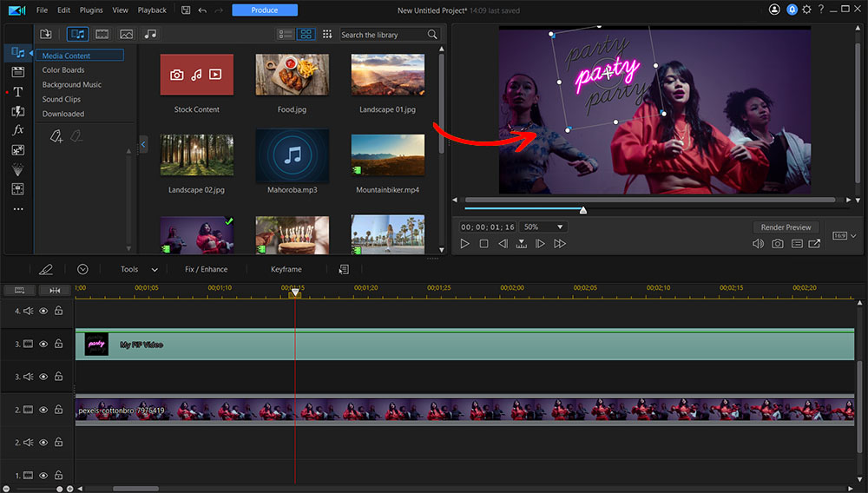
Task: Take a snapshot with the camera icon
Action: click(x=777, y=244)
